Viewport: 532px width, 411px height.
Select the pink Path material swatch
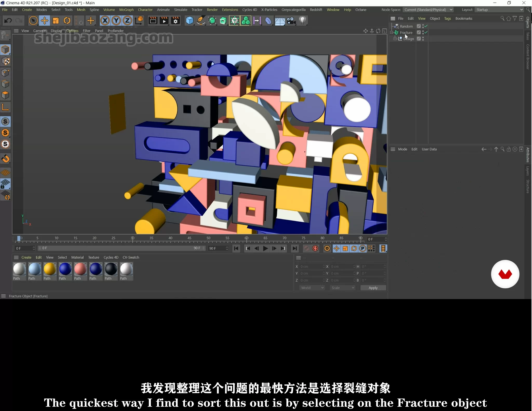(x=80, y=269)
